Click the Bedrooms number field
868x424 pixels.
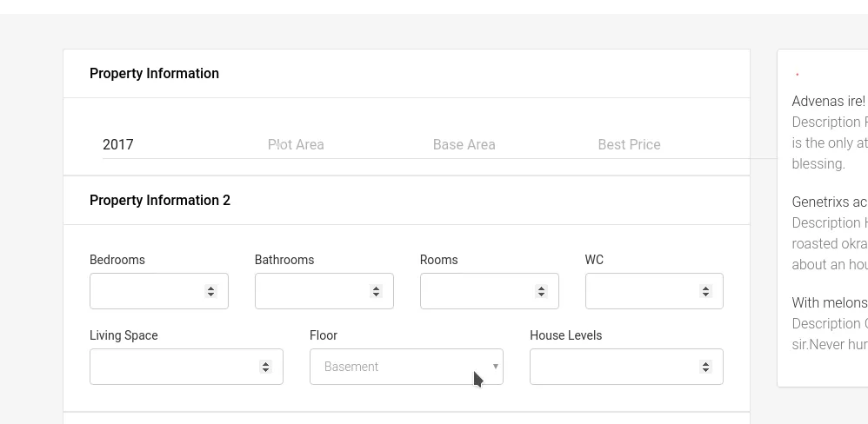(x=146, y=291)
